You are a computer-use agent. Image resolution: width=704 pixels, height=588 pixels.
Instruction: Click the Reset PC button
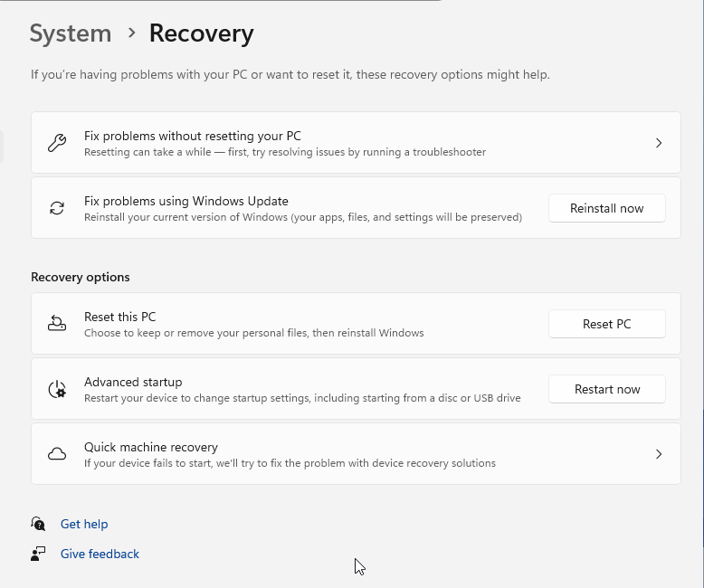(606, 324)
